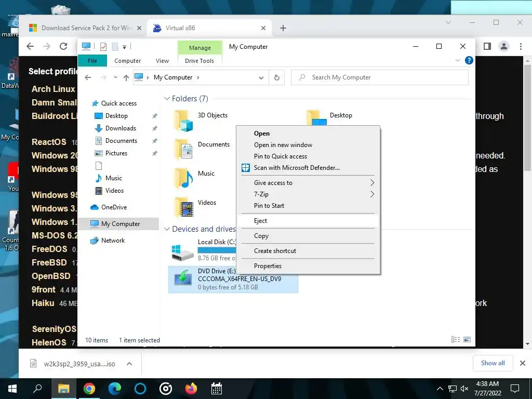Click the Explorer help question mark icon
This screenshot has height=399, width=532.
[x=469, y=60]
